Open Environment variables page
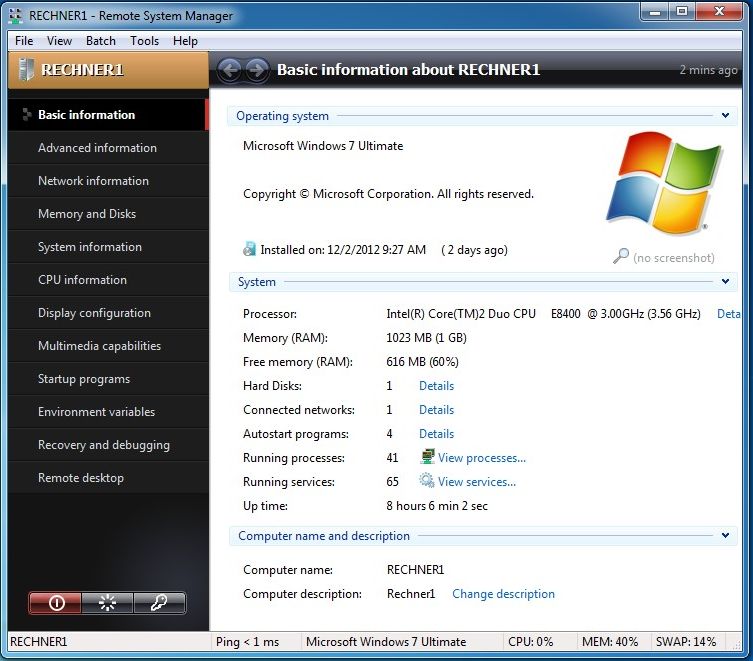Screen dimensions: 753x661 (108, 412)
